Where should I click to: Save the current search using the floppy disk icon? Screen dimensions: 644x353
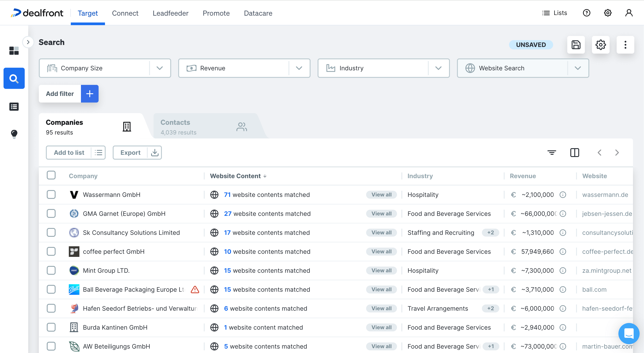pos(576,45)
